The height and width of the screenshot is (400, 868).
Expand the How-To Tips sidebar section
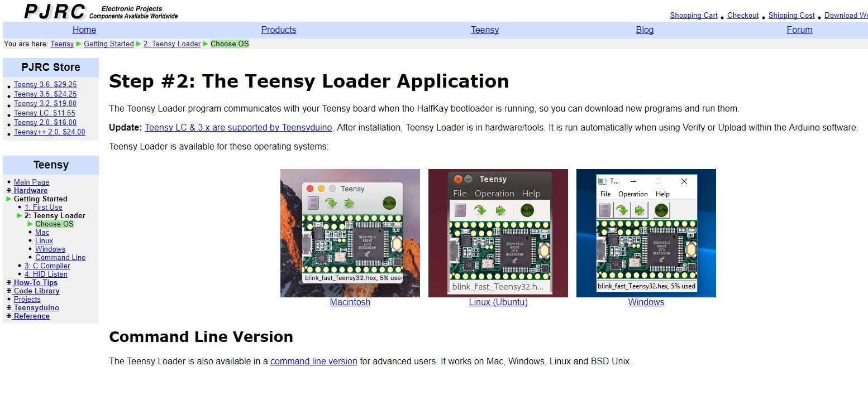point(9,283)
